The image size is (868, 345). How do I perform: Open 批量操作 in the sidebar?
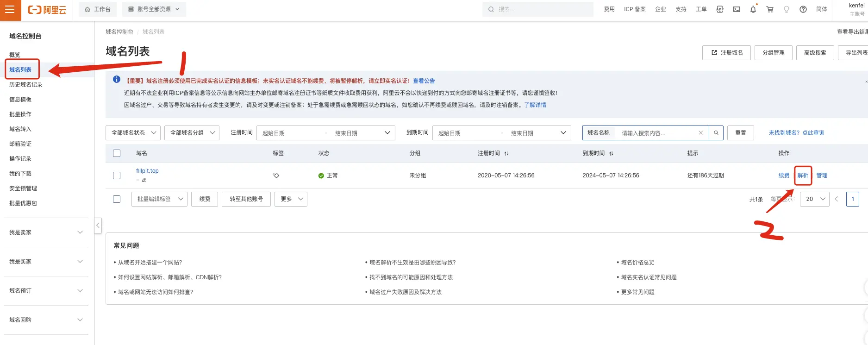pos(20,114)
